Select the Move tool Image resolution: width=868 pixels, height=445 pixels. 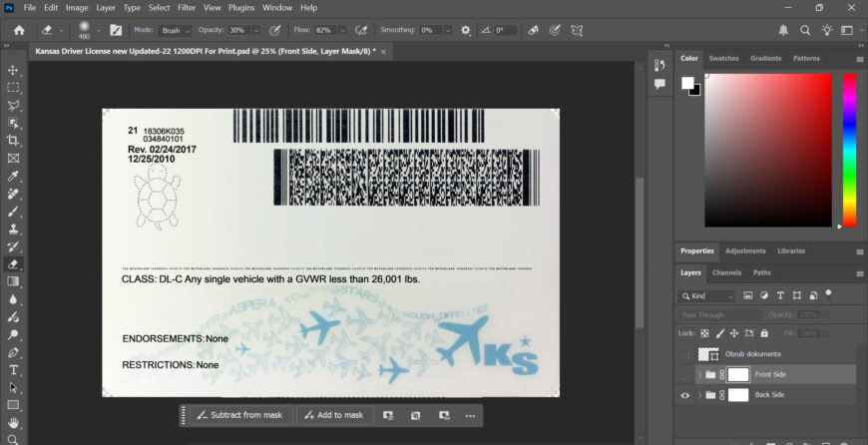[13, 70]
